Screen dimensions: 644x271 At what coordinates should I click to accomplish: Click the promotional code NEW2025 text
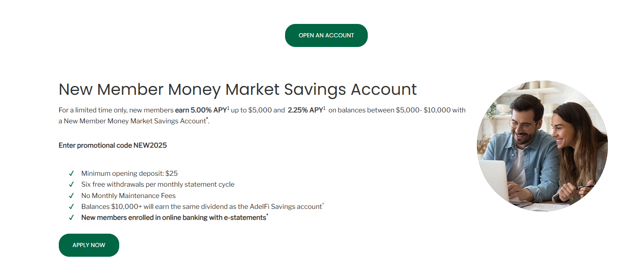pos(113,146)
